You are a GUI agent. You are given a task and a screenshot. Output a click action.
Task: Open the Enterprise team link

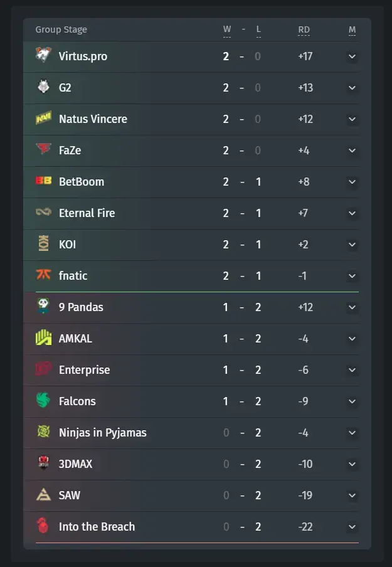[x=84, y=370]
